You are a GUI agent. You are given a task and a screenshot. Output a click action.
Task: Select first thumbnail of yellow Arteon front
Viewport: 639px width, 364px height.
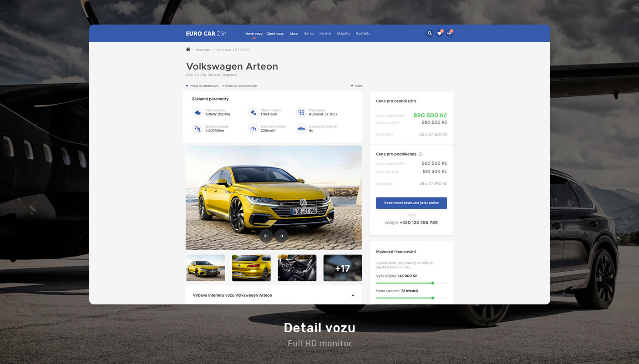click(206, 268)
